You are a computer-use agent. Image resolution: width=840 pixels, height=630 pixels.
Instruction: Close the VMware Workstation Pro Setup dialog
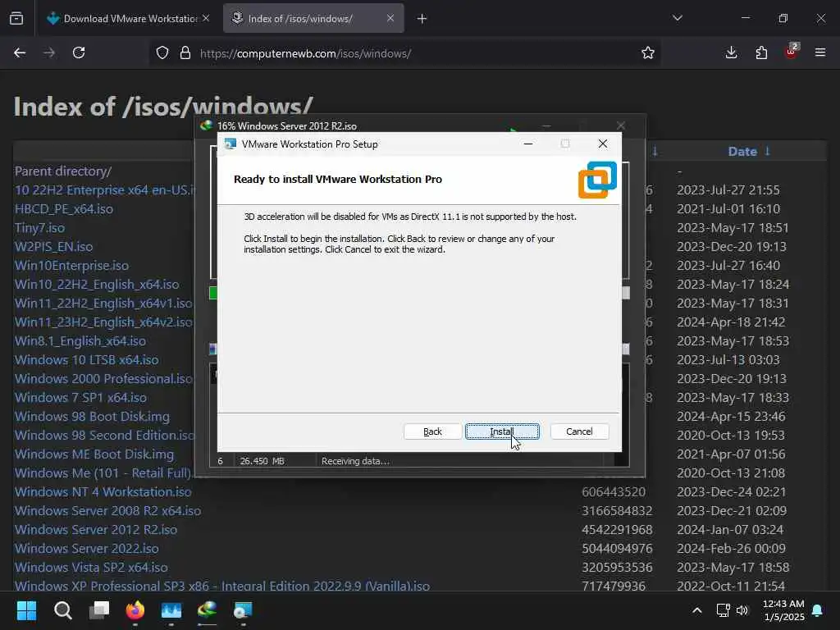[603, 144]
